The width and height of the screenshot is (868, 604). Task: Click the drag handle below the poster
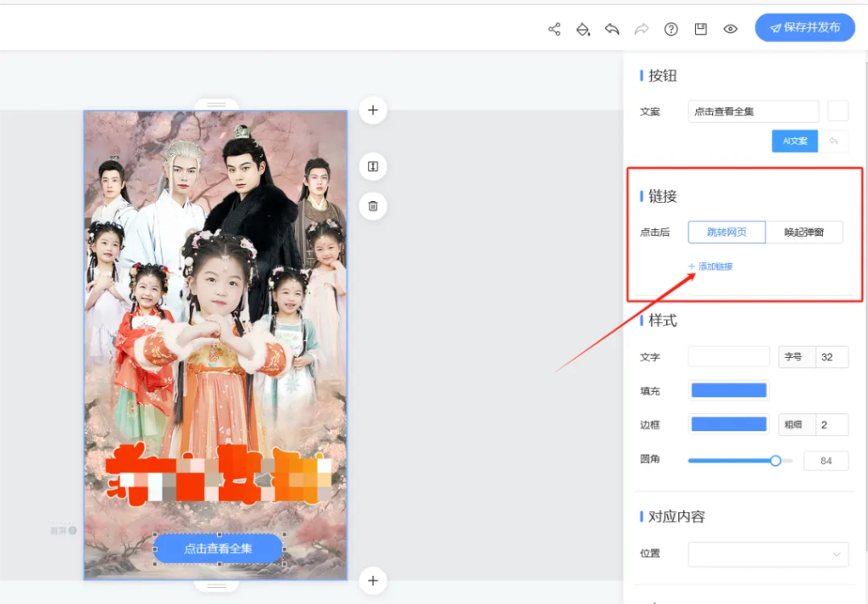216,585
